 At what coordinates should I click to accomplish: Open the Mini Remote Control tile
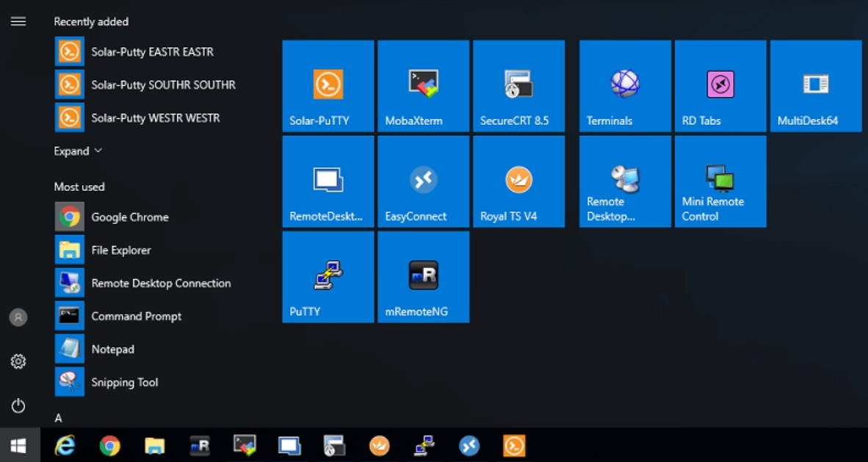[720, 181]
